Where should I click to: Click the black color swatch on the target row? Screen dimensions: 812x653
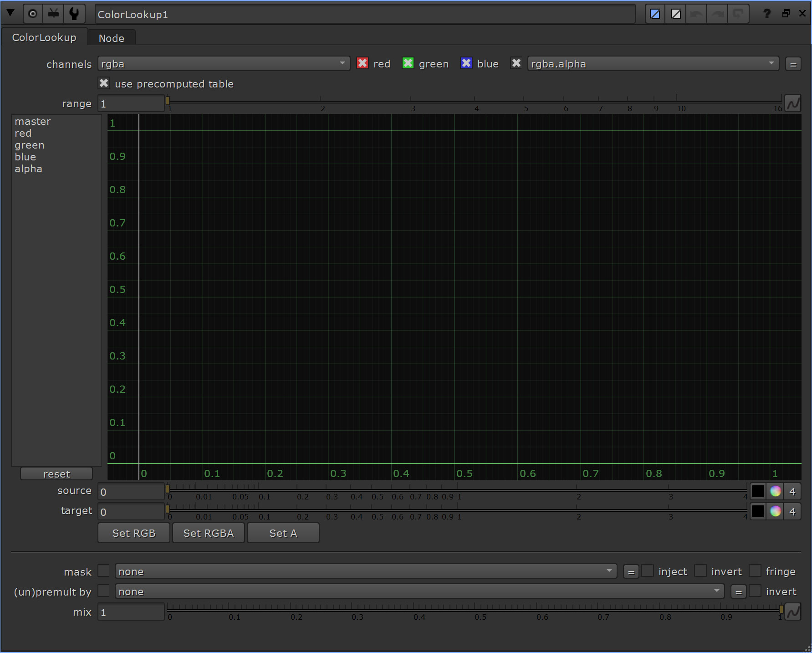pos(757,511)
